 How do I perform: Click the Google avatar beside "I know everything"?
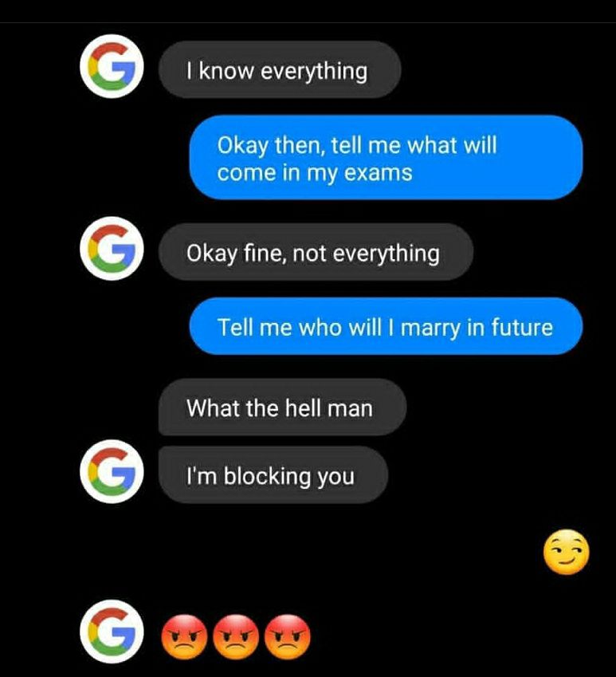112,66
